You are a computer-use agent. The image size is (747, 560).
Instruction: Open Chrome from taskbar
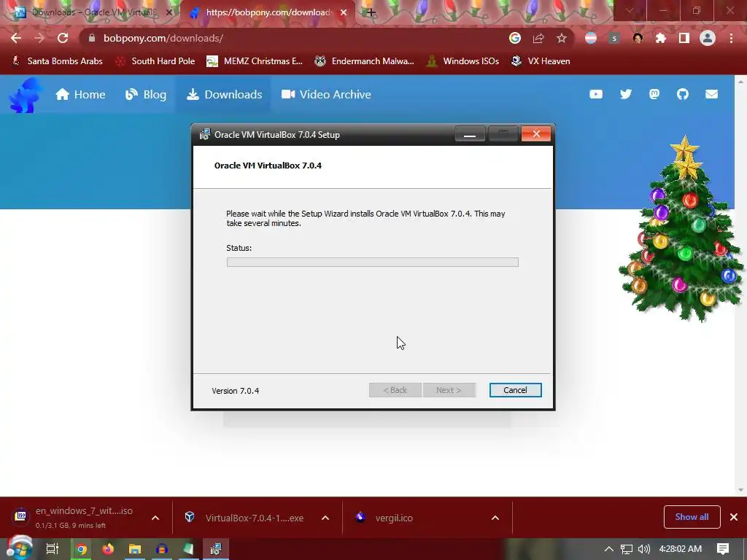click(x=82, y=550)
